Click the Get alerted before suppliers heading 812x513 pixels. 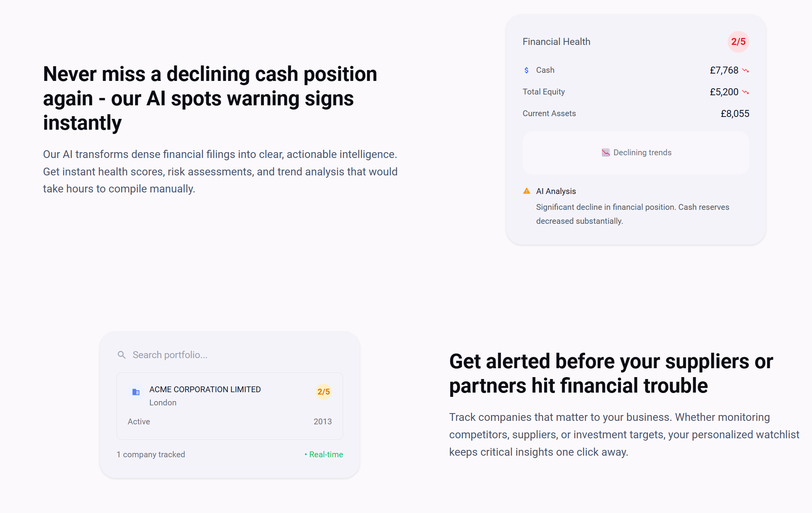point(611,373)
